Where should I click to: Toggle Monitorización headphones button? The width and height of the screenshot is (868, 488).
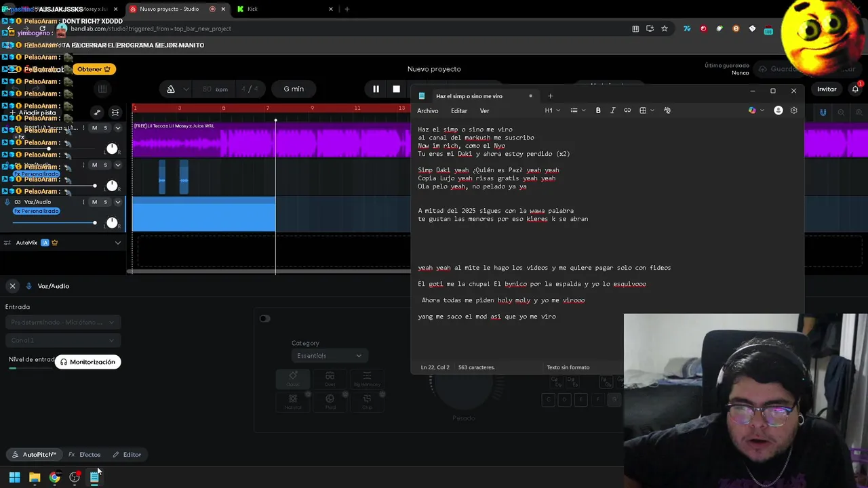point(87,362)
